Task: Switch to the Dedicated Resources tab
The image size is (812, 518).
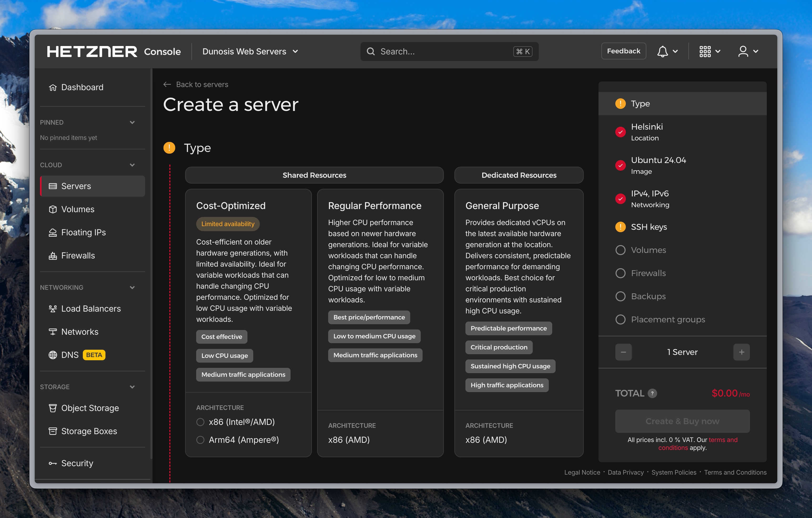Action: tap(519, 175)
